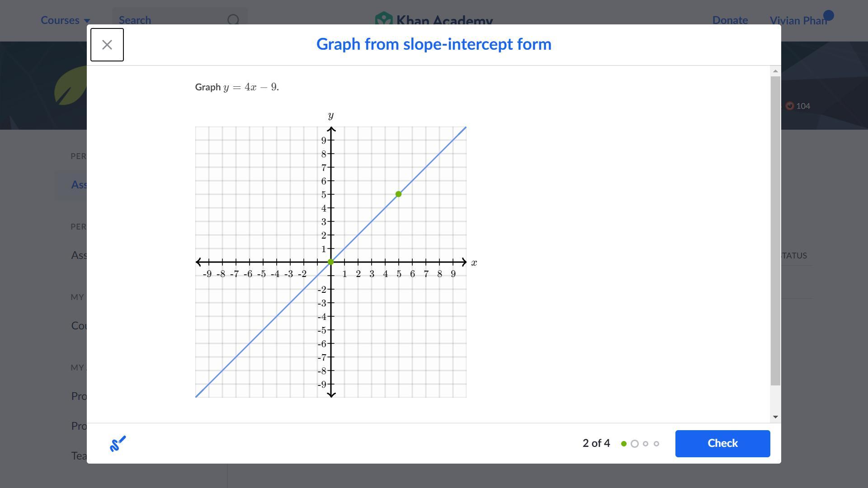Click the search magnifier icon

[x=233, y=20]
